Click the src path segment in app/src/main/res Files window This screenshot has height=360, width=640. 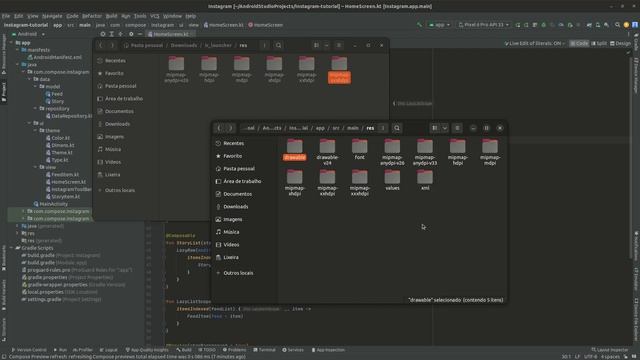tap(336, 128)
